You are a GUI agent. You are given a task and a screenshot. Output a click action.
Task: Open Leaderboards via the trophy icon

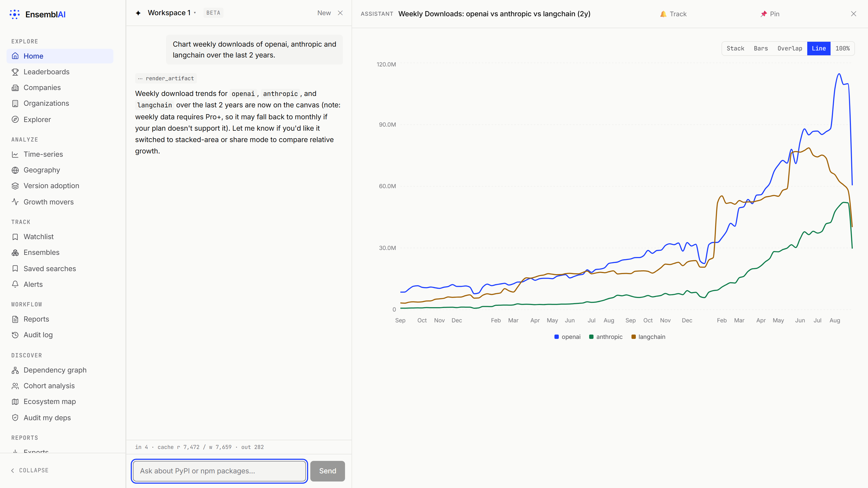point(15,72)
